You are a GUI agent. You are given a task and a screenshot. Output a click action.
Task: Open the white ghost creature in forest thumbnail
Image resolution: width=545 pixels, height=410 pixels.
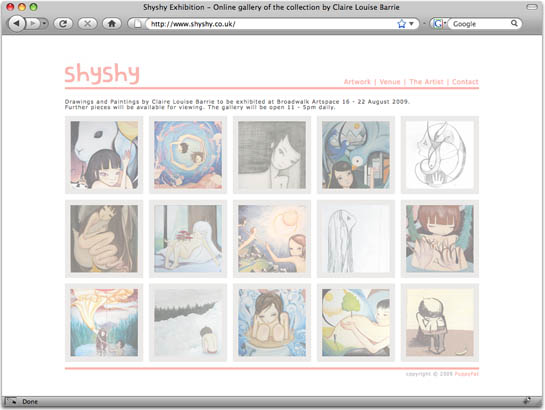point(188,239)
